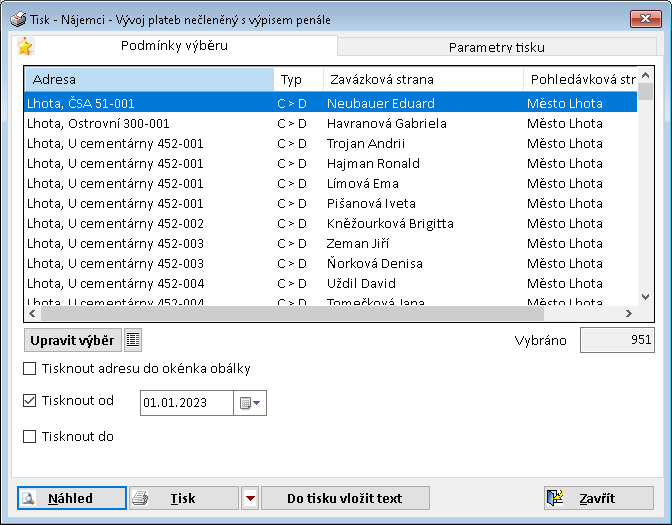Click Do tisku vložit text button
672x525 pixels.
(345, 498)
